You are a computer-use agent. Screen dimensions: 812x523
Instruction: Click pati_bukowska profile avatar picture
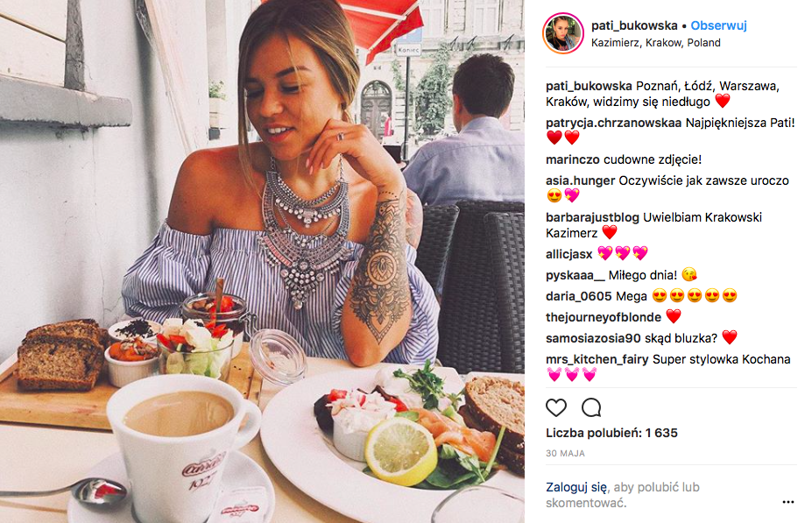pos(563,33)
